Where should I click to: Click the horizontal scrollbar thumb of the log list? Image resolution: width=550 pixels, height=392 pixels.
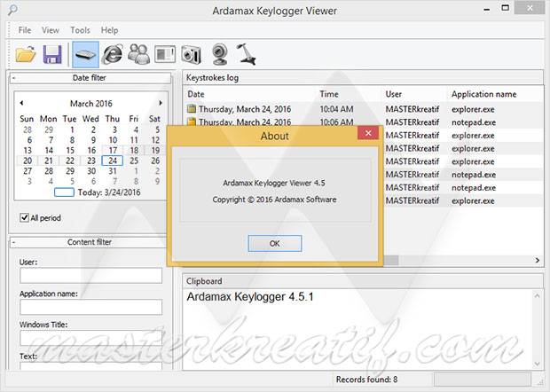pos(391,260)
